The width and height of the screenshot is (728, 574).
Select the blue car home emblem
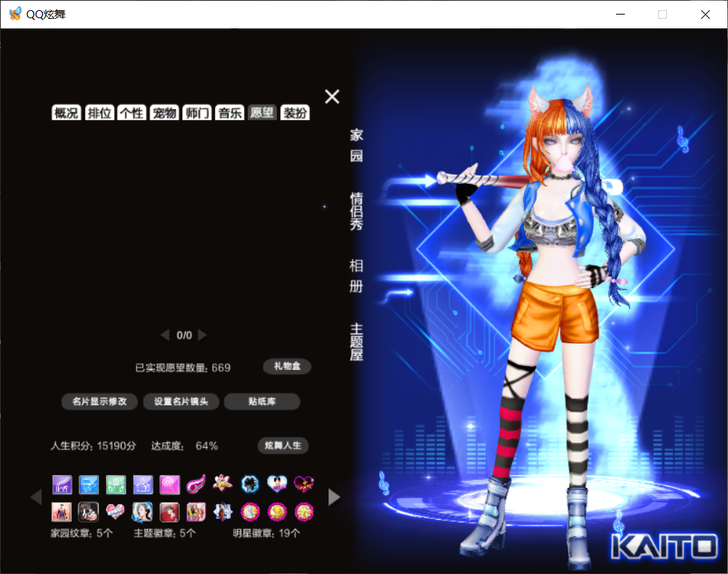(x=89, y=485)
